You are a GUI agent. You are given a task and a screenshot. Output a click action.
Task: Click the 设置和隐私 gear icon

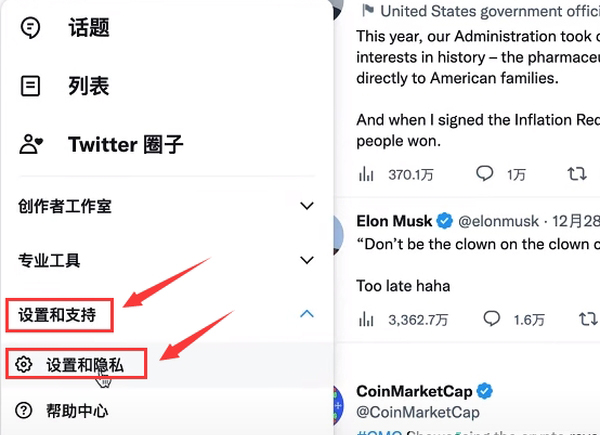[x=24, y=365]
